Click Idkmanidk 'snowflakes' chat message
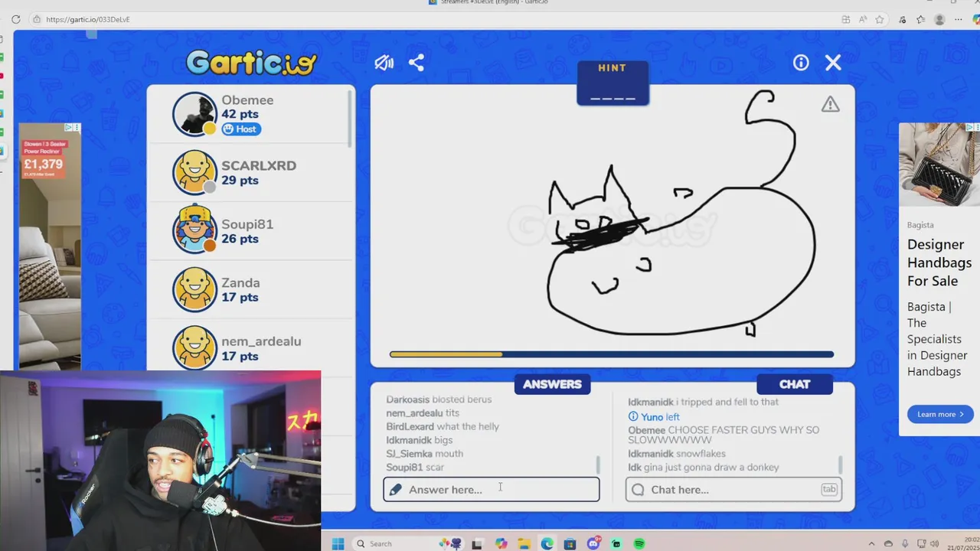Screen dimensions: 980x551 click(x=677, y=454)
